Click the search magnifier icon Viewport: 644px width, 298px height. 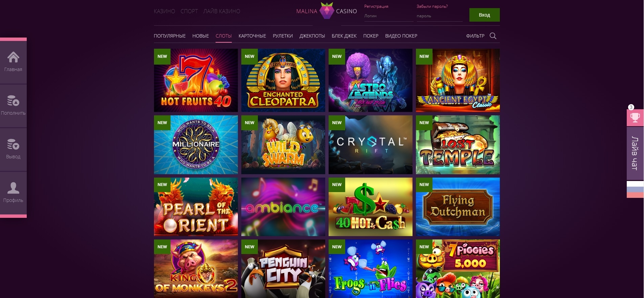tap(493, 36)
